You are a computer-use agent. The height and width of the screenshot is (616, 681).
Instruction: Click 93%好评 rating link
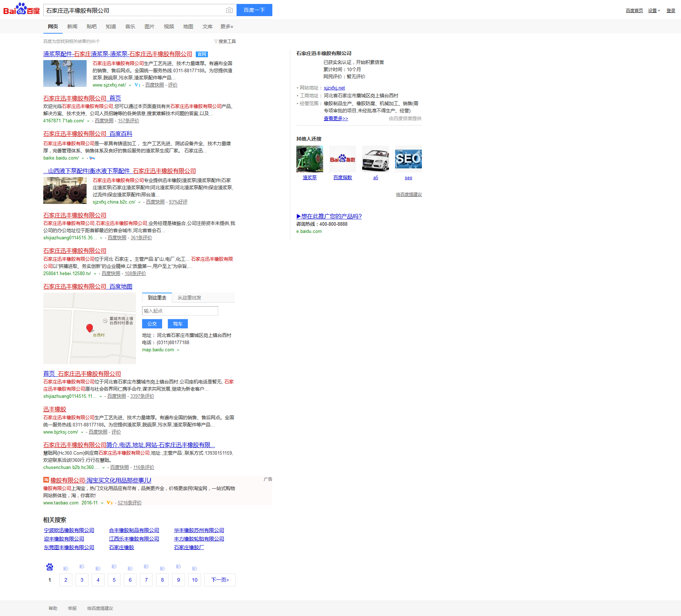click(x=178, y=202)
